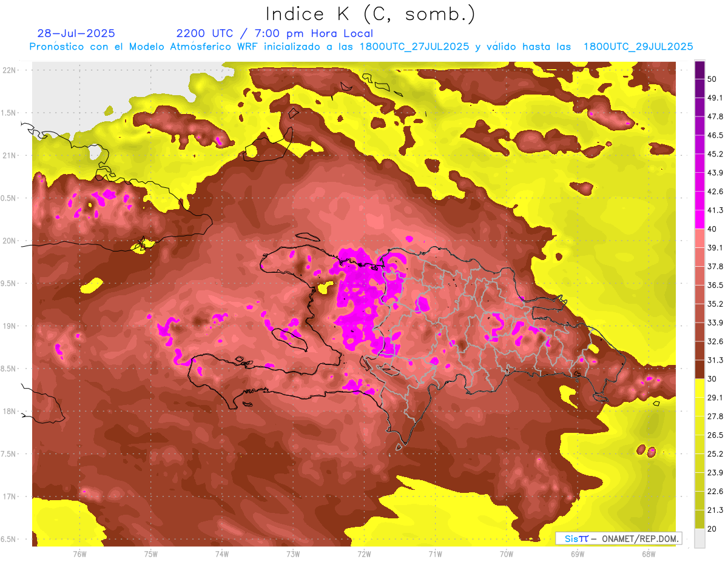Viewport: 728px width, 562px height.
Task: Click the colorbar value '31.3'
Action: point(715,360)
